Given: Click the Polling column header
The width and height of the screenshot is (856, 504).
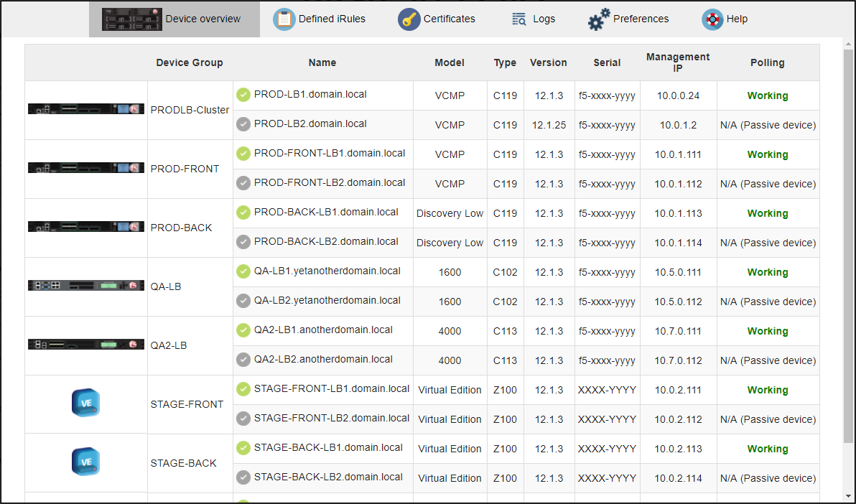Looking at the screenshot, I should (768, 62).
